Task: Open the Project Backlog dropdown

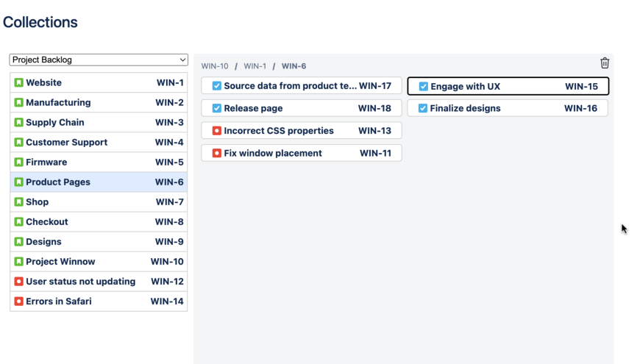Action: coord(99,60)
